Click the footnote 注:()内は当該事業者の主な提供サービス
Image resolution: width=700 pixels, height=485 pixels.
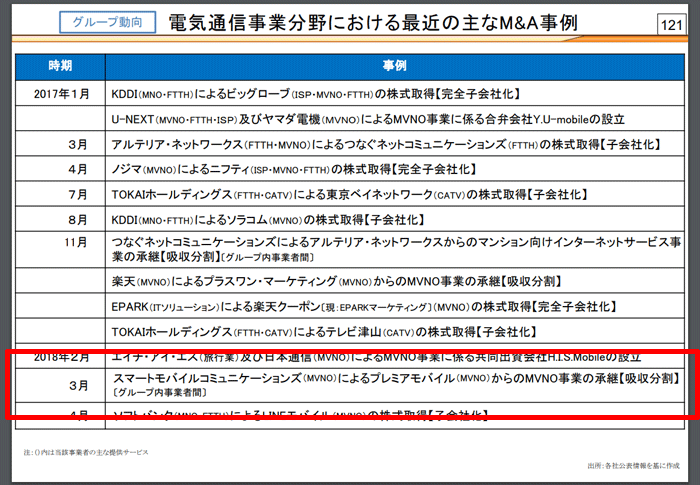tap(86, 452)
